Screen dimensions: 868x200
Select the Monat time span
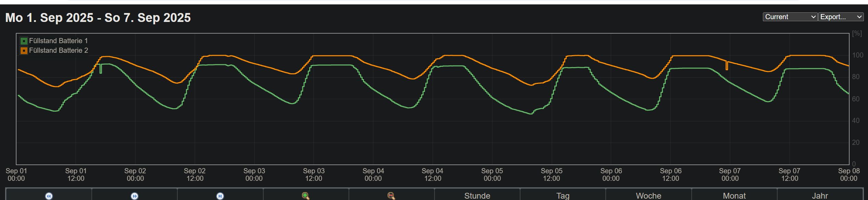pyautogui.click(x=734, y=196)
